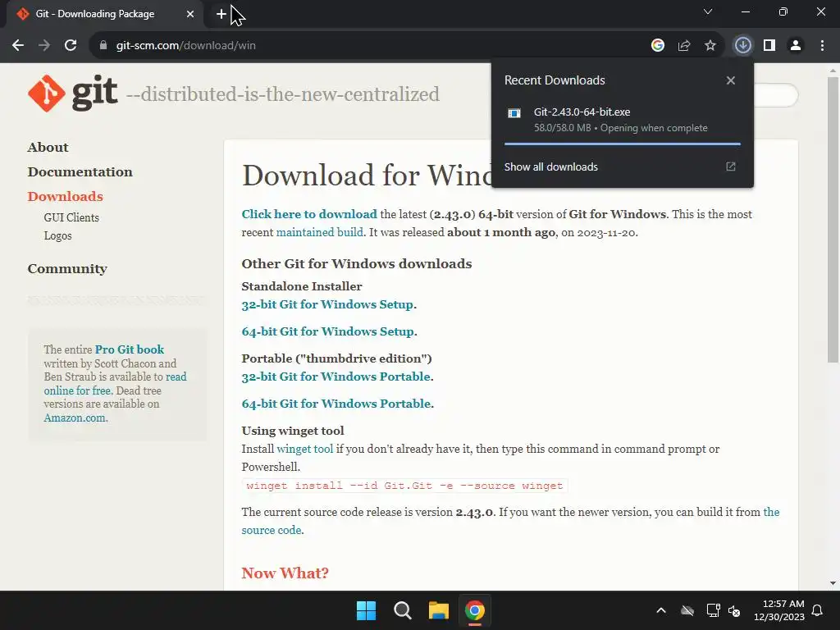Close the Recent Downloads popup
This screenshot has height=630, width=840.
point(731,80)
